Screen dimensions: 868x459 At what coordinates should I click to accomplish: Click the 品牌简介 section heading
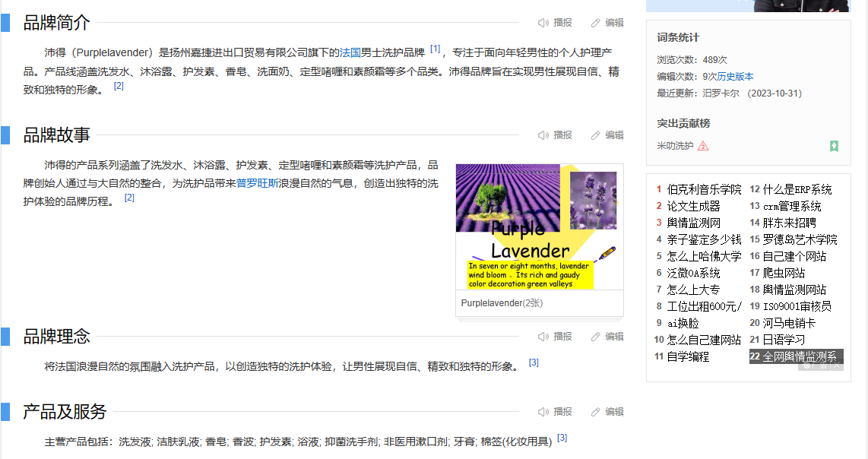click(x=56, y=23)
